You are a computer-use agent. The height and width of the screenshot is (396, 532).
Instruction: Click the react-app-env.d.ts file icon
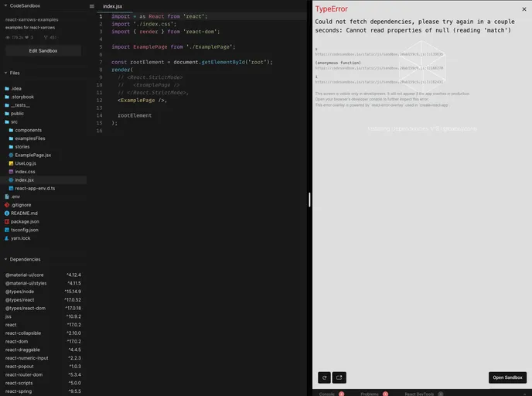(x=11, y=188)
